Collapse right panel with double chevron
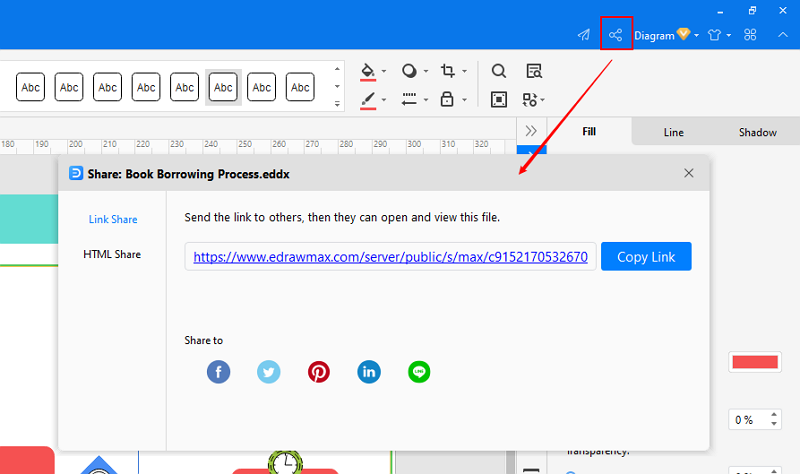The image size is (800, 474). 531,131
